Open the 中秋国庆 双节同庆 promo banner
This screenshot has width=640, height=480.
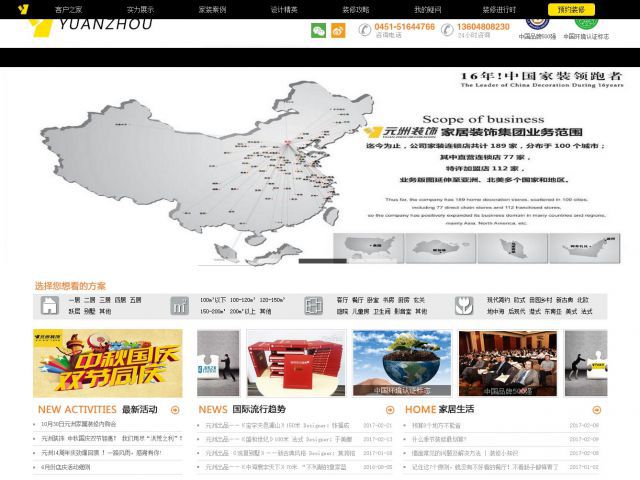(108, 363)
